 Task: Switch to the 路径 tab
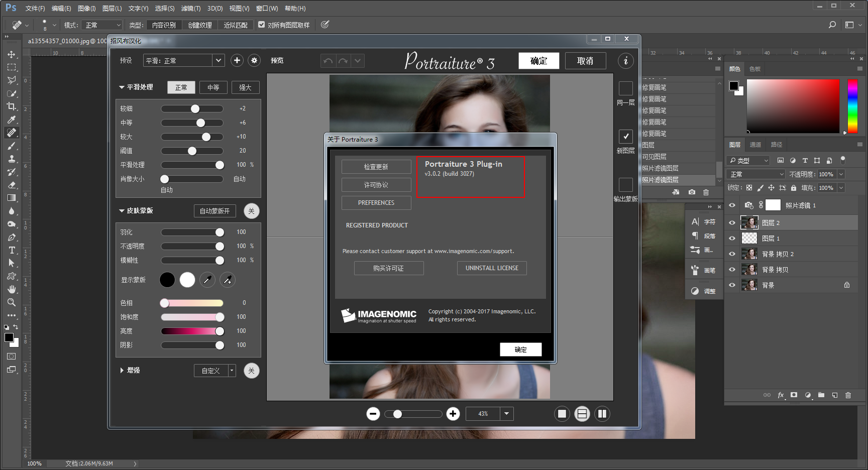point(777,145)
